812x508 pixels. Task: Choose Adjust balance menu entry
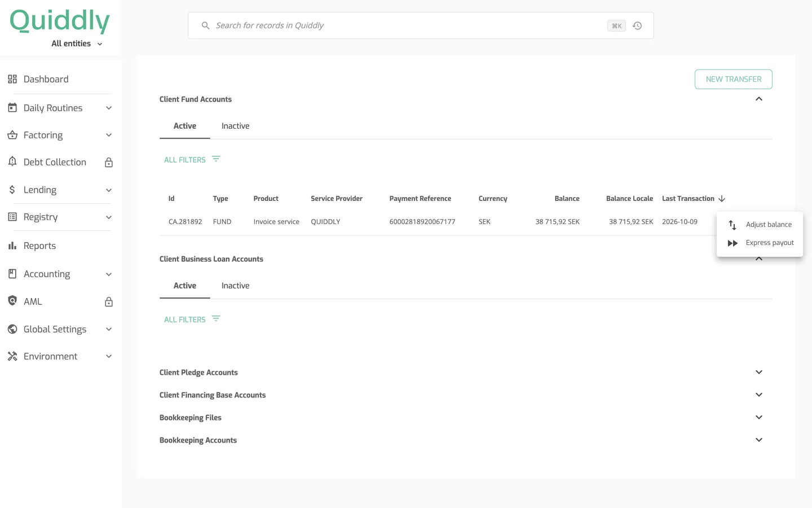[x=760, y=225]
